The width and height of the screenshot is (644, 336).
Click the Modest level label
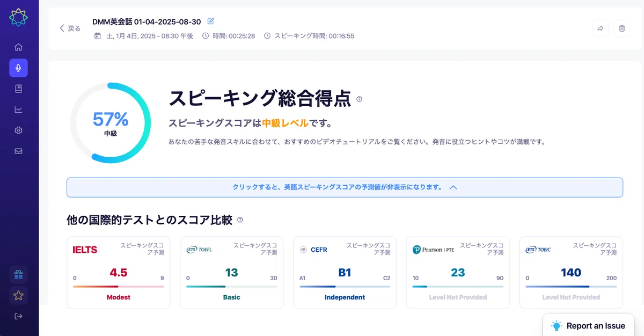(x=119, y=297)
